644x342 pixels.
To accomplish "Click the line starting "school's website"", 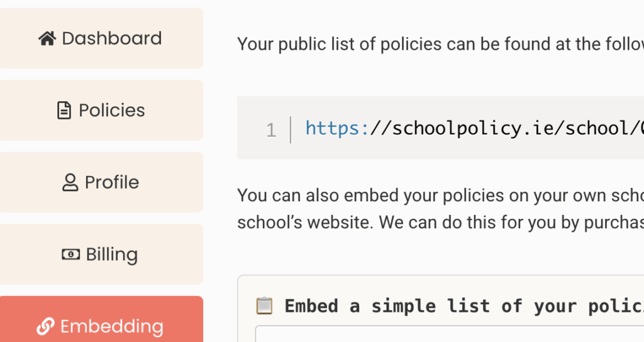I will click(x=440, y=221).
